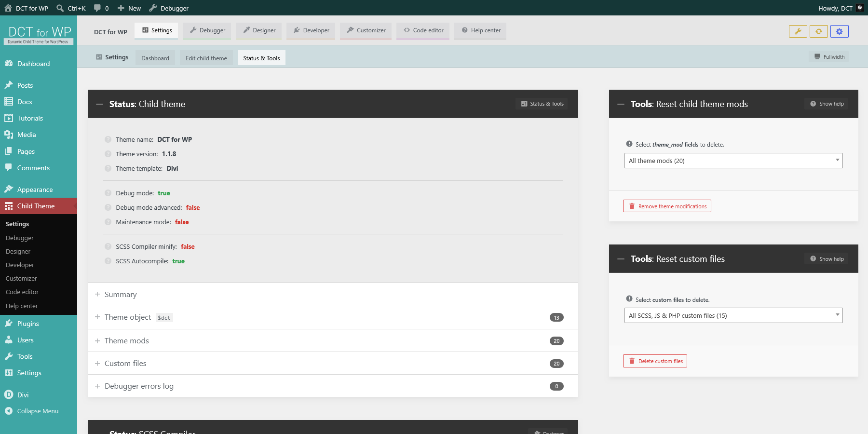Open Ctrl+K search in admin bar
The width and height of the screenshot is (868, 434).
[x=71, y=8]
